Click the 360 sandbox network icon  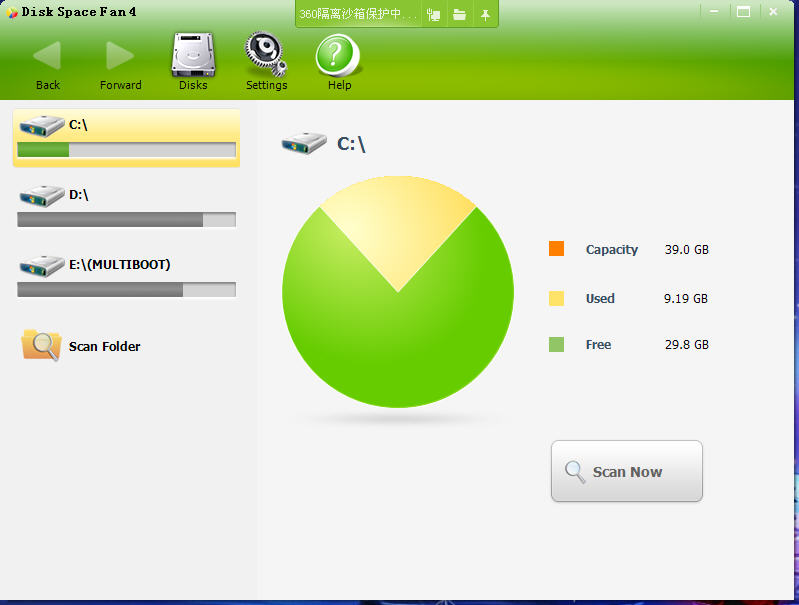click(434, 15)
